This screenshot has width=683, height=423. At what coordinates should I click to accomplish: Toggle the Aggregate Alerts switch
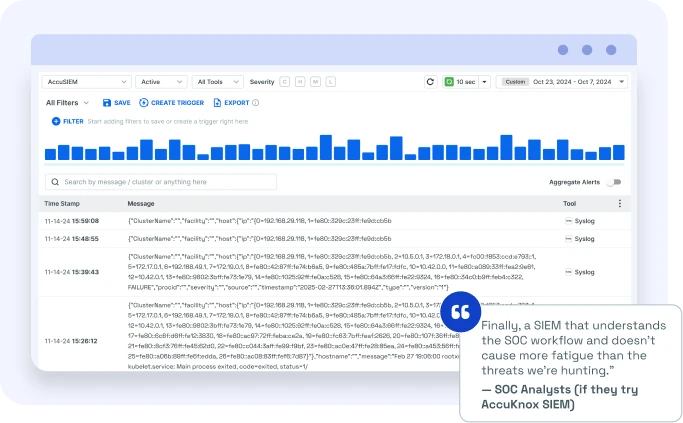(x=614, y=182)
